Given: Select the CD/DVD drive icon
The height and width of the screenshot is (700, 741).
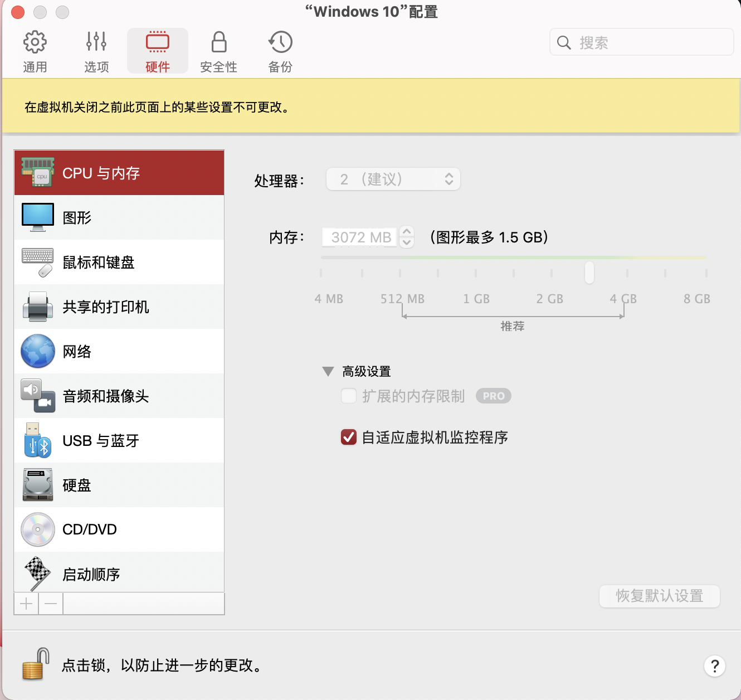Looking at the screenshot, I should (37, 529).
